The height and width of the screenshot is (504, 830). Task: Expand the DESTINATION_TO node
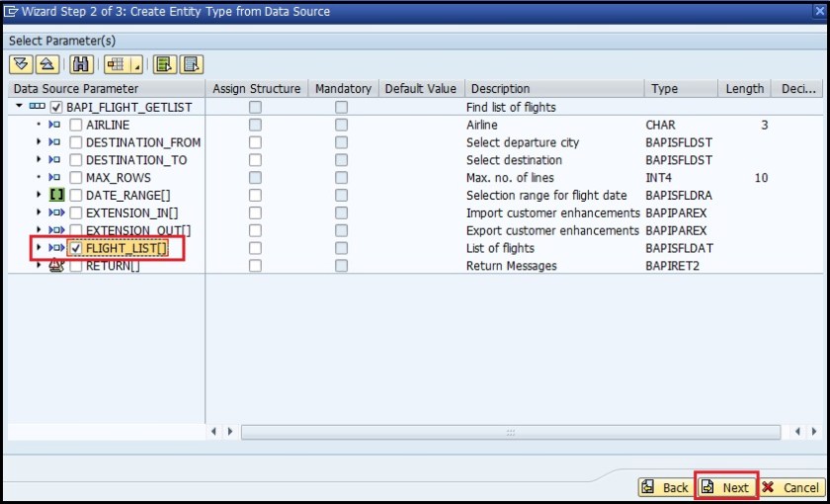pos(39,159)
